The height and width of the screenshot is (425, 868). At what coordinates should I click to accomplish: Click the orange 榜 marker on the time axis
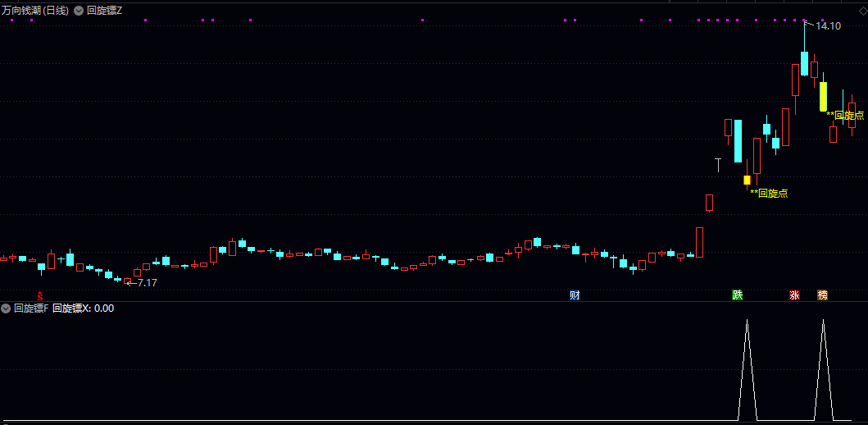click(823, 295)
